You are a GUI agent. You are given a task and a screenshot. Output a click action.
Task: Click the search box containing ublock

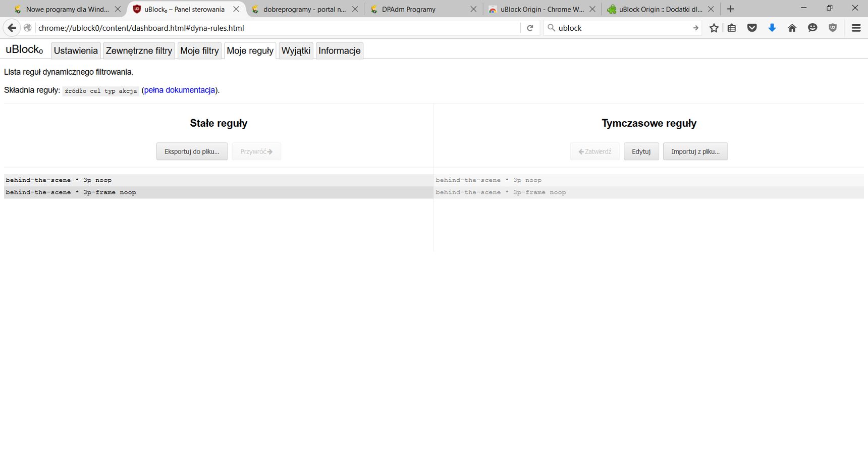[x=623, y=28]
